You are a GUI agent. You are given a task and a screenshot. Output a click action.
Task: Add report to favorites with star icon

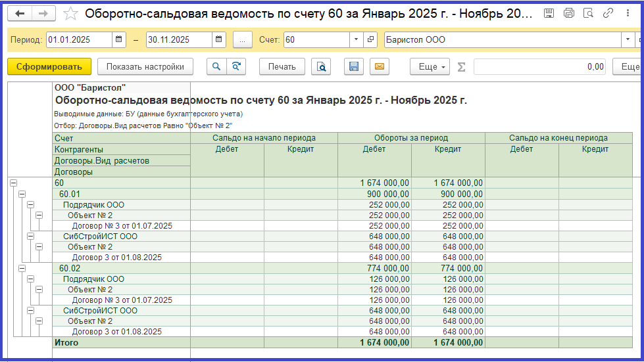click(x=70, y=14)
